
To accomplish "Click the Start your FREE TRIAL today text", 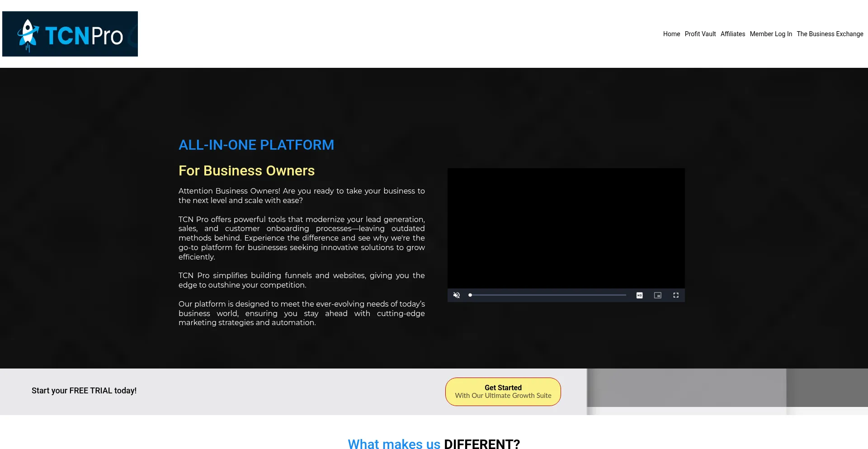I will (x=84, y=391).
